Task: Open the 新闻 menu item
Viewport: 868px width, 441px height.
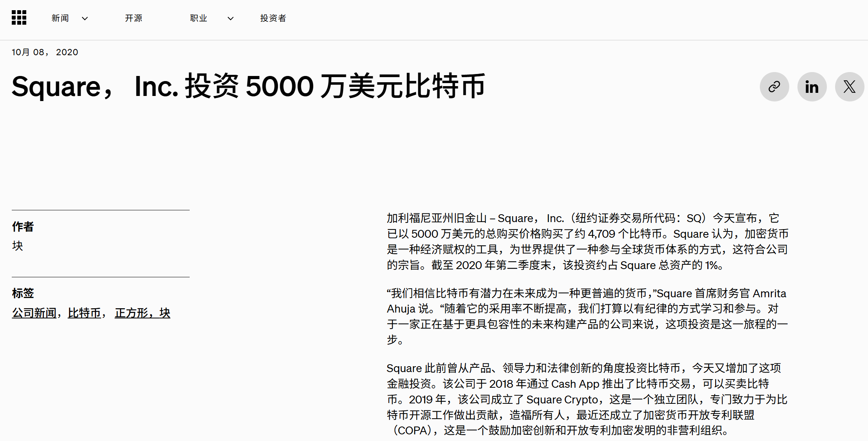Action: click(x=60, y=18)
